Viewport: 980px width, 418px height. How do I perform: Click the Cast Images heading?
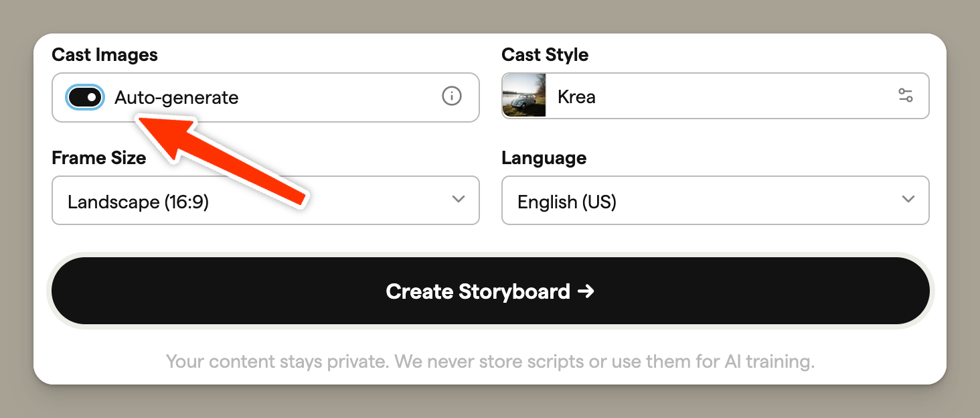[x=104, y=55]
